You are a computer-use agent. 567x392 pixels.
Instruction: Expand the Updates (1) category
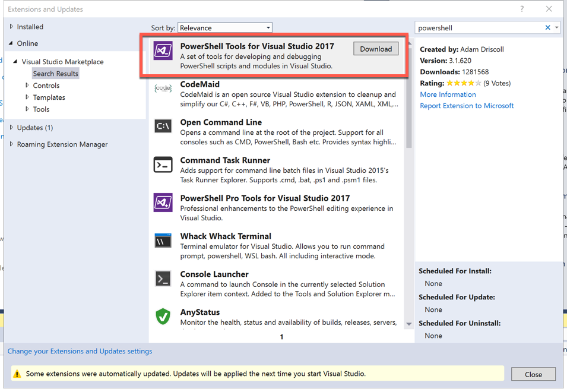click(11, 127)
